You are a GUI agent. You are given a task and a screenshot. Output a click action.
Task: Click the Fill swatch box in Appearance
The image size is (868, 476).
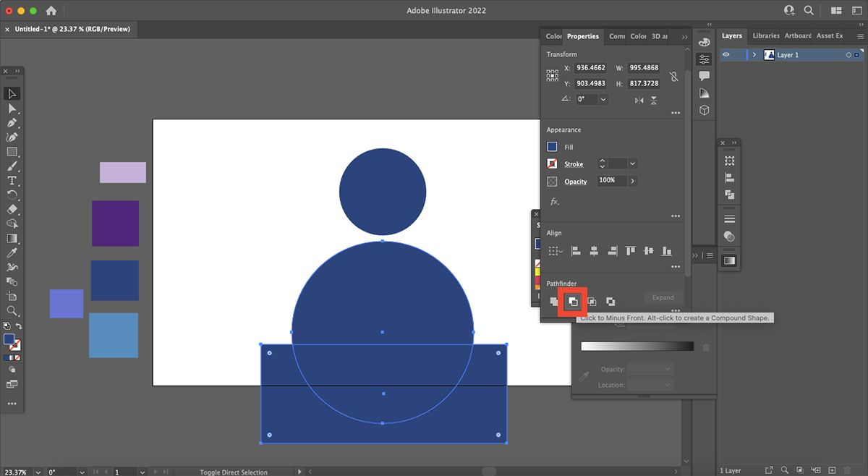click(553, 146)
